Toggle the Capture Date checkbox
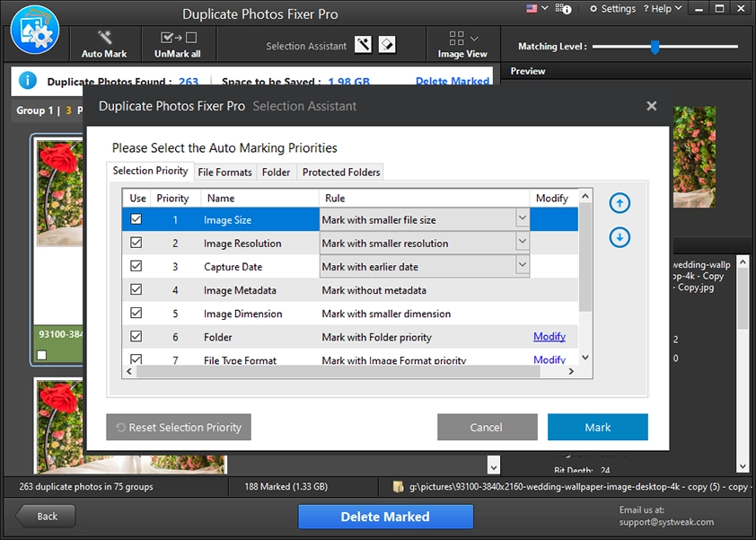Viewport: 756px width, 540px height. (x=136, y=266)
